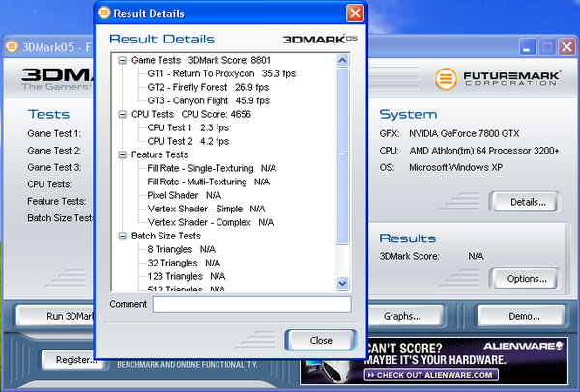Select the CPU Test 1 row
The height and width of the screenshot is (392, 580).
(x=188, y=127)
